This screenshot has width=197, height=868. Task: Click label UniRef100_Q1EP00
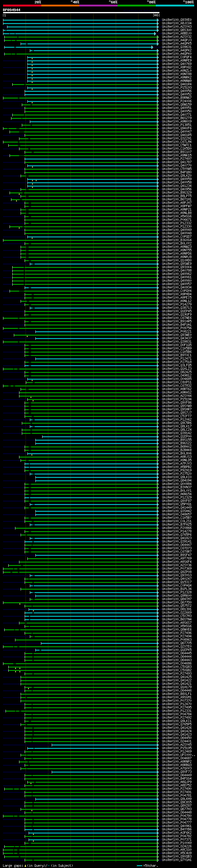click(177, 436)
